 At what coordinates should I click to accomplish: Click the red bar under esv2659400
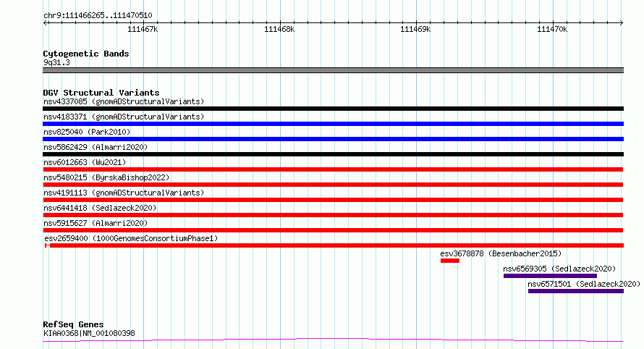334,245
